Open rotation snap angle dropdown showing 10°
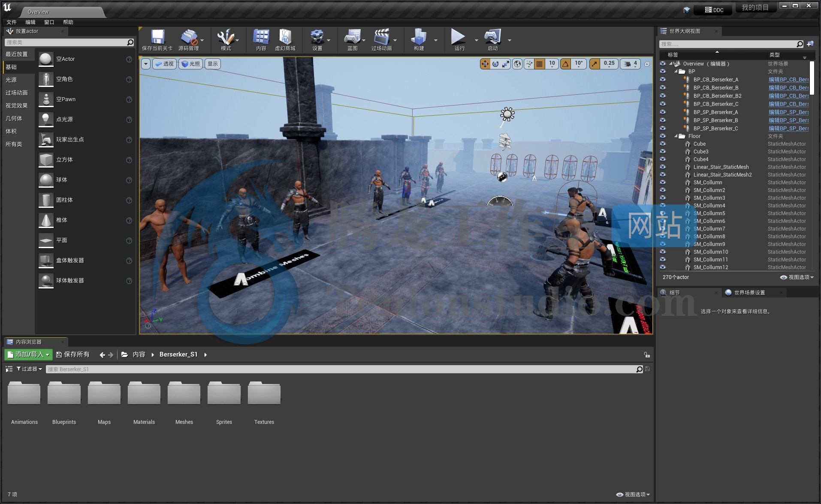The height and width of the screenshot is (504, 821). point(579,64)
